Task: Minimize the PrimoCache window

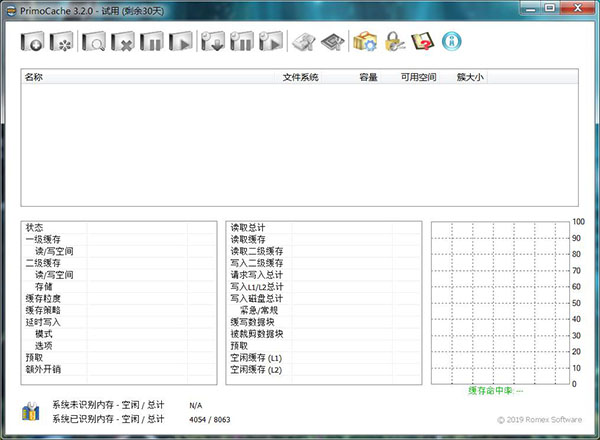Action: [x=530, y=8]
